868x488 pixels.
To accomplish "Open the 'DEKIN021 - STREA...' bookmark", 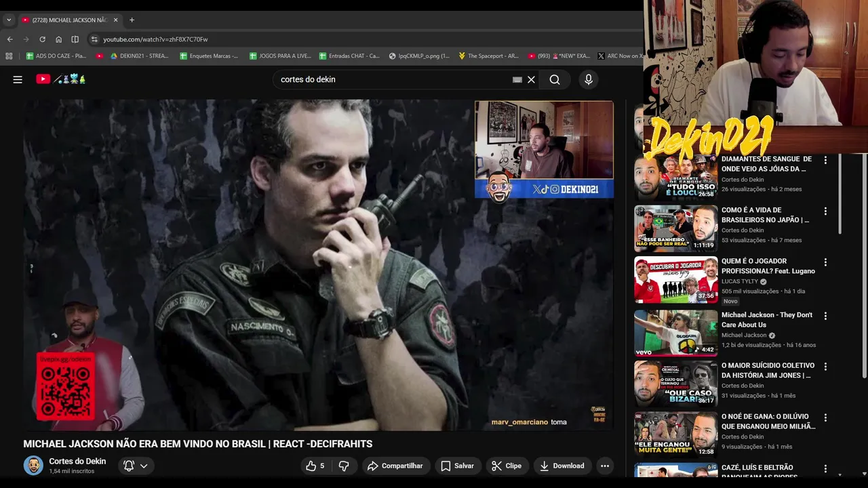I will (x=139, y=56).
